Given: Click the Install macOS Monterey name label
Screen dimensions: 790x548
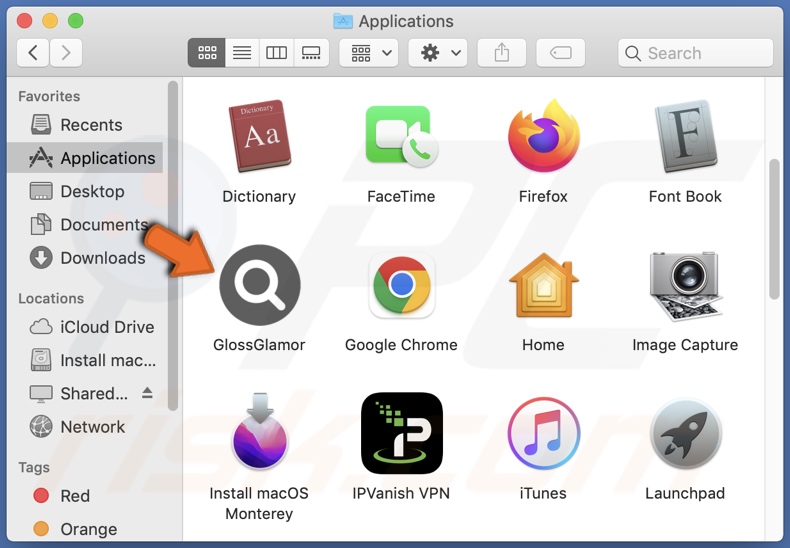Looking at the screenshot, I should click(259, 503).
